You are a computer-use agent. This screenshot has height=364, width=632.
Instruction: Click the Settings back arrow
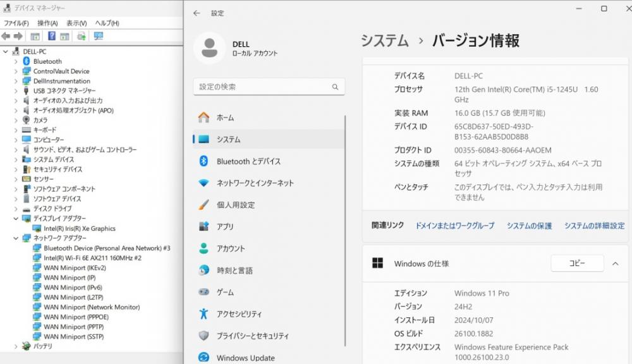coord(197,13)
